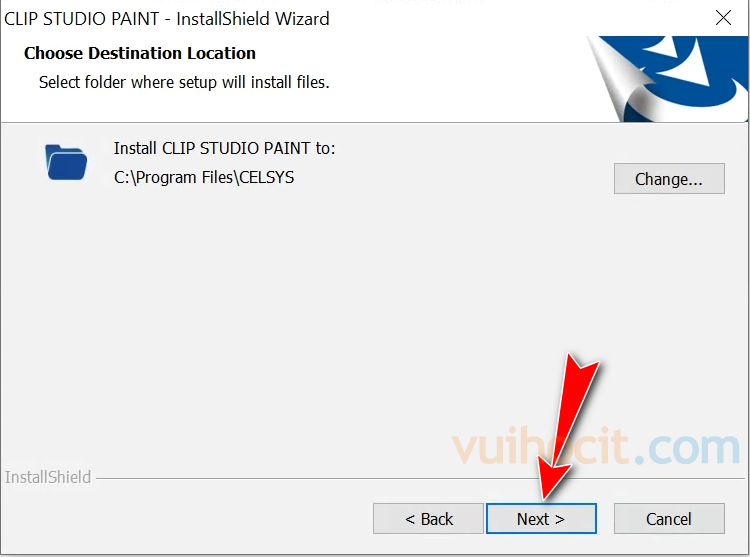This screenshot has width=750, height=557.
Task: Click the 'Select folder where setup will install files' text
Action: 184,82
